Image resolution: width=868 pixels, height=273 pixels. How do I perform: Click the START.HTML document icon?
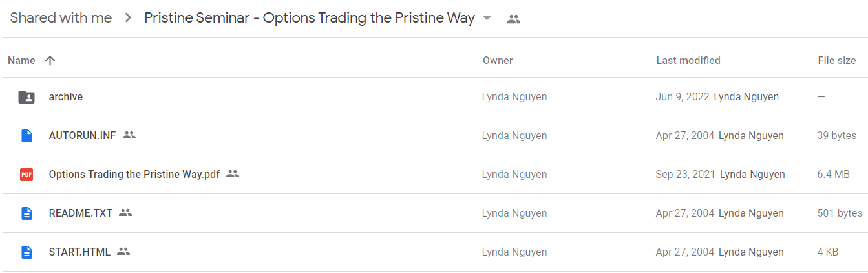tap(26, 252)
